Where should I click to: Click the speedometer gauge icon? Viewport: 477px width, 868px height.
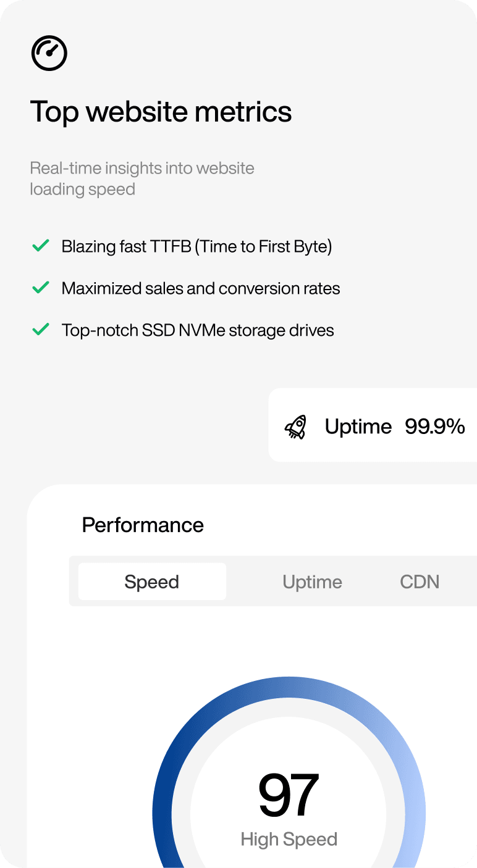point(49,54)
